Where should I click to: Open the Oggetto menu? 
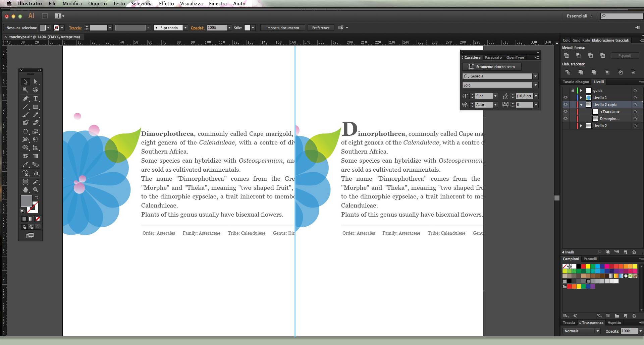97,4
